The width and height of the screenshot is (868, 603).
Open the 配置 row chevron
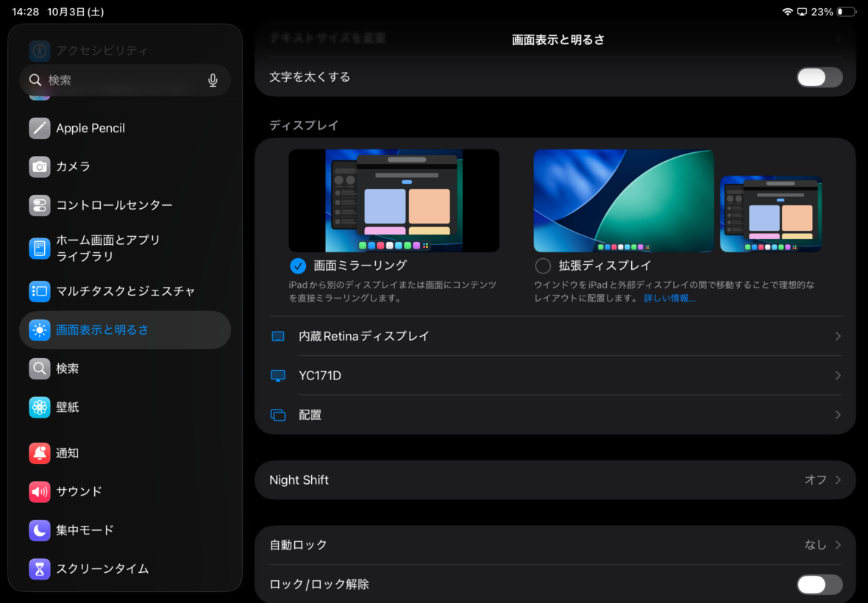pos(838,415)
